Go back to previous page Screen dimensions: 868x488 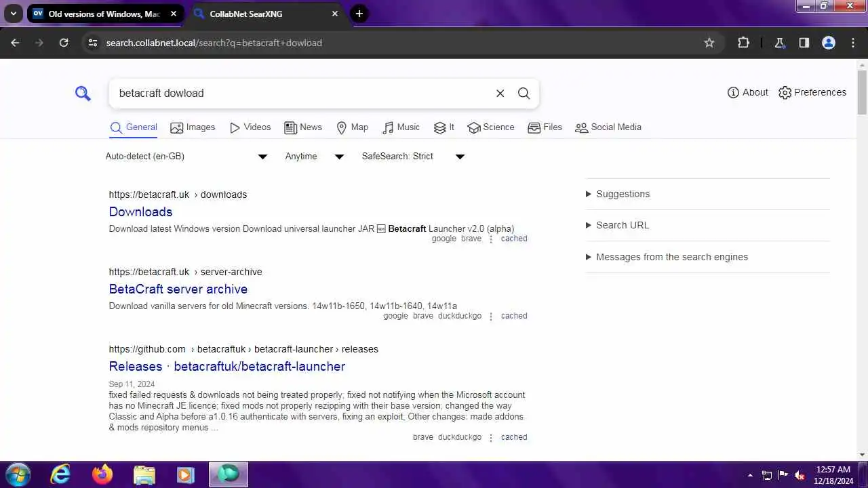click(15, 43)
